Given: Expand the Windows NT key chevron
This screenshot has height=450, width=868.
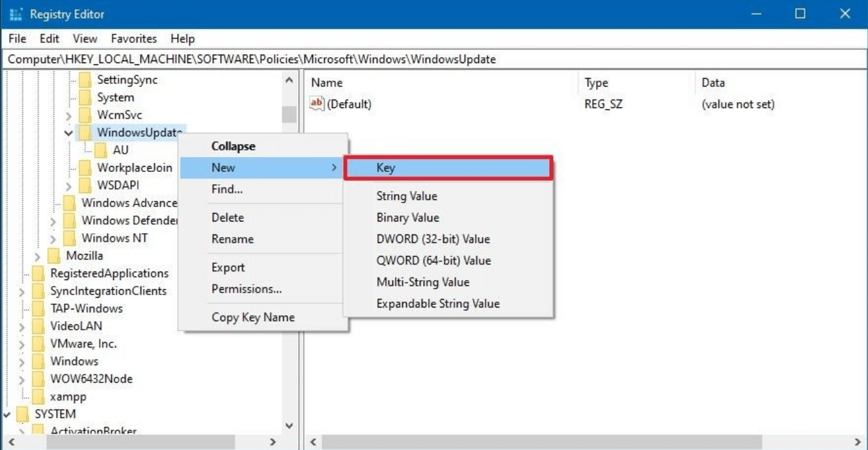Looking at the screenshot, I should [x=53, y=238].
